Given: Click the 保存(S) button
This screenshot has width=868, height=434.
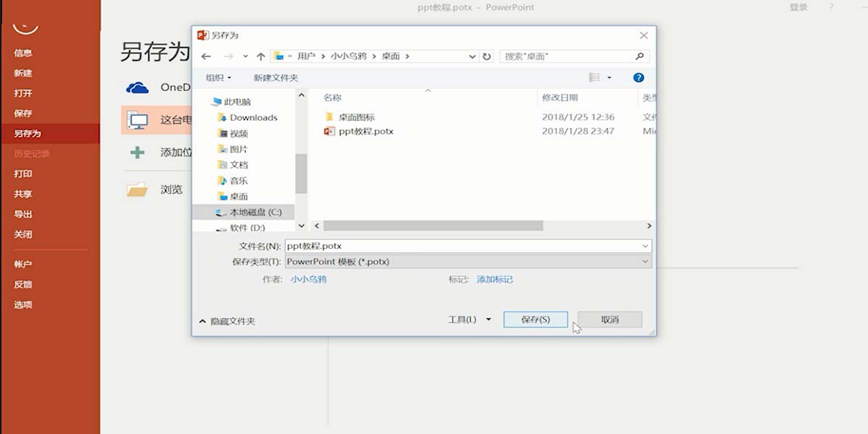Looking at the screenshot, I should [x=535, y=319].
